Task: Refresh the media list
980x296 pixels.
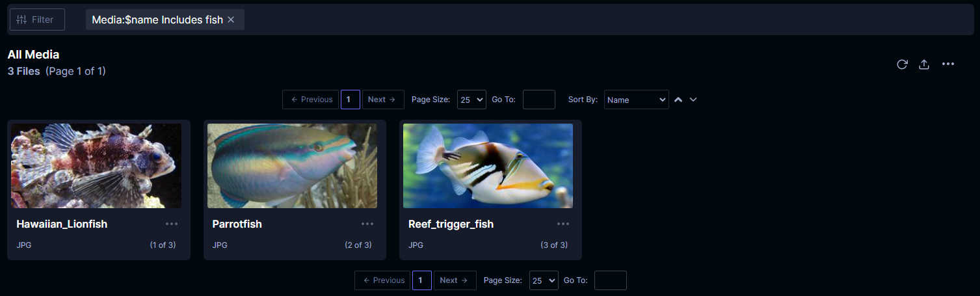Action: (x=902, y=64)
